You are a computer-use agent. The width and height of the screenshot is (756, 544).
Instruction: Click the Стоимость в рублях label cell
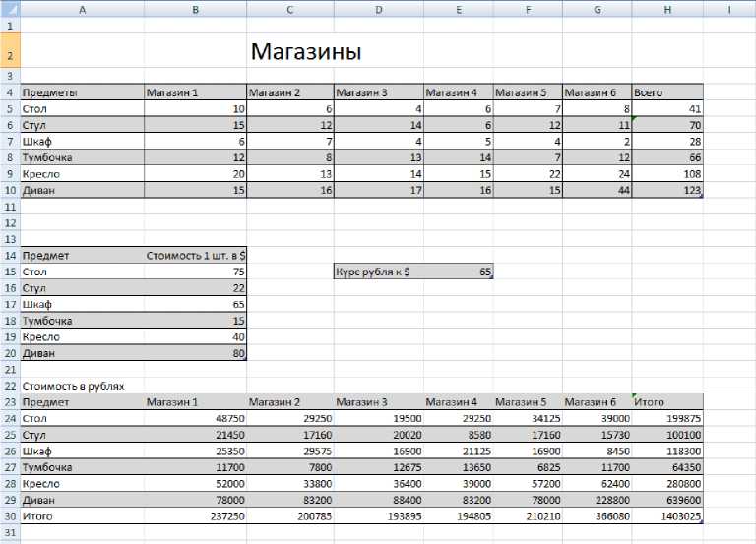click(x=82, y=386)
